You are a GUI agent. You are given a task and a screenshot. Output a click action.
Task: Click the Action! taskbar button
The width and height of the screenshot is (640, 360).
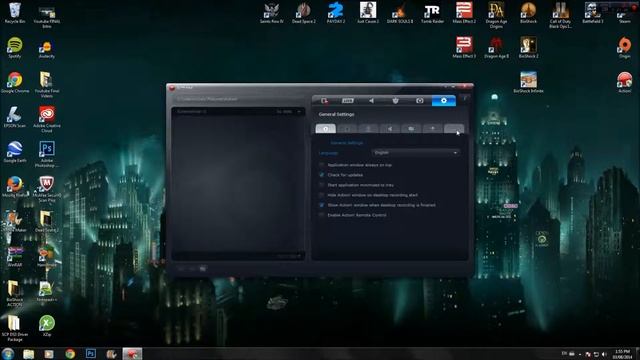click(x=132, y=354)
